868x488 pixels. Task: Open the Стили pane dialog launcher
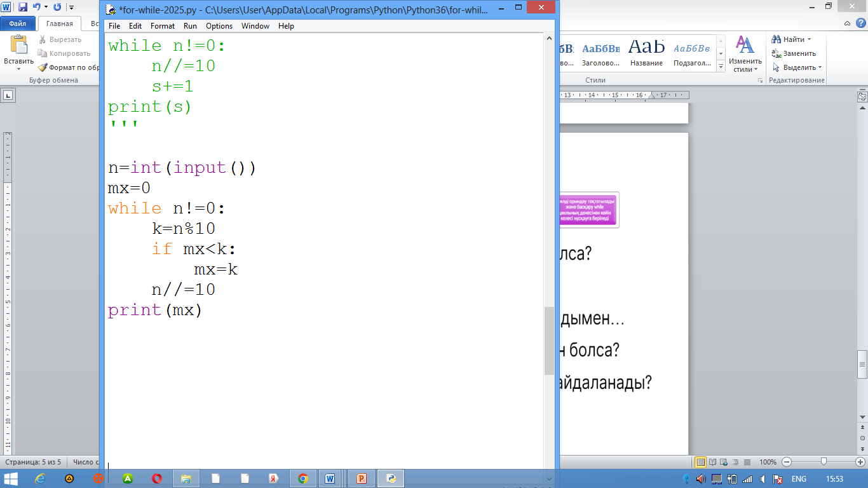tap(760, 81)
